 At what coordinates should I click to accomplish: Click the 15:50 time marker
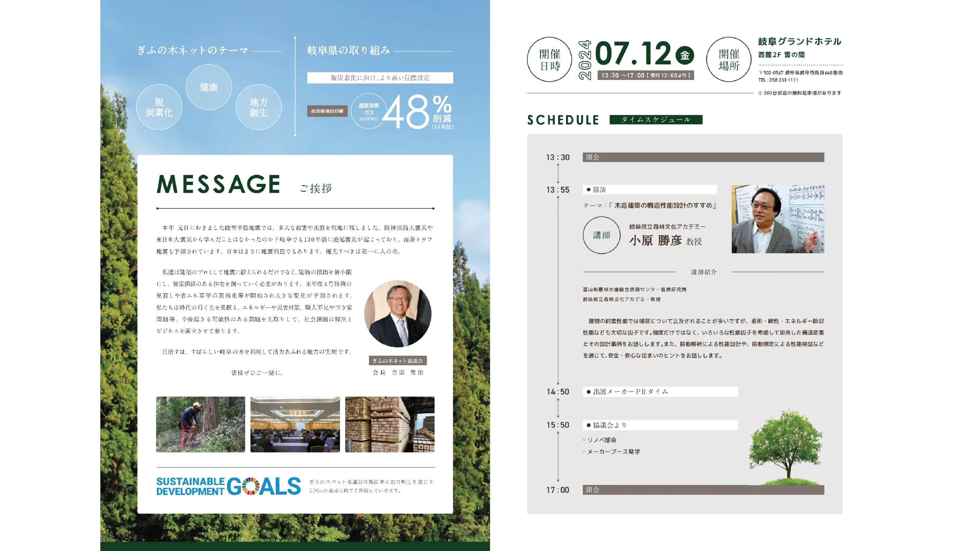coord(558,425)
